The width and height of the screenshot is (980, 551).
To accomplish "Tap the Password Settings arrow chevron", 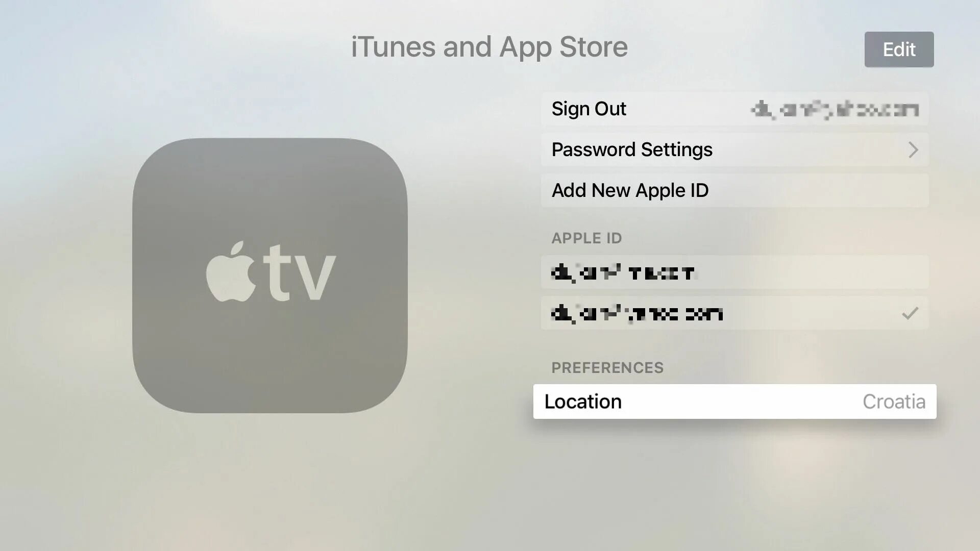I will click(x=913, y=149).
